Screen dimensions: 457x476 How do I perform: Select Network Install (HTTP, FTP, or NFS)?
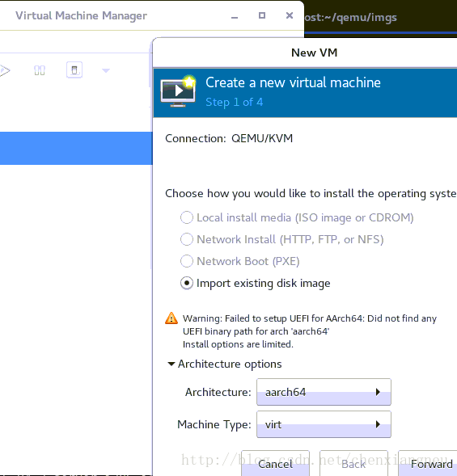[x=187, y=239]
